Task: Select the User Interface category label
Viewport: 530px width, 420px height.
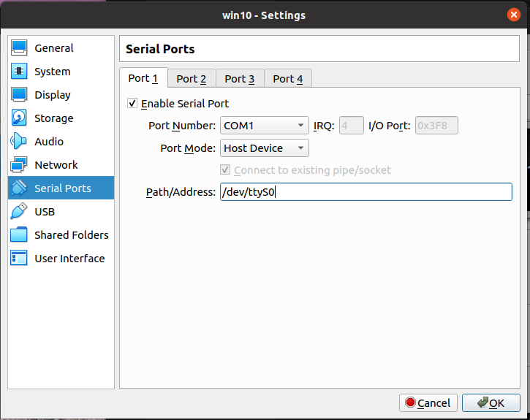Action: (69, 259)
